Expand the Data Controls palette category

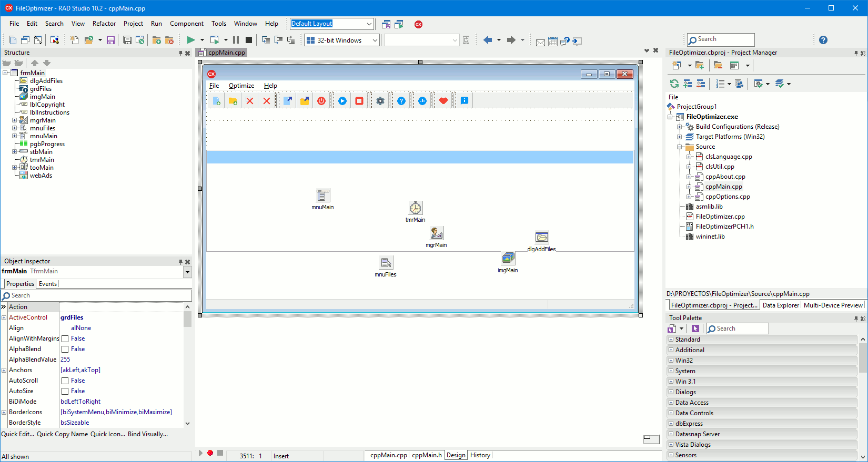[x=671, y=413]
